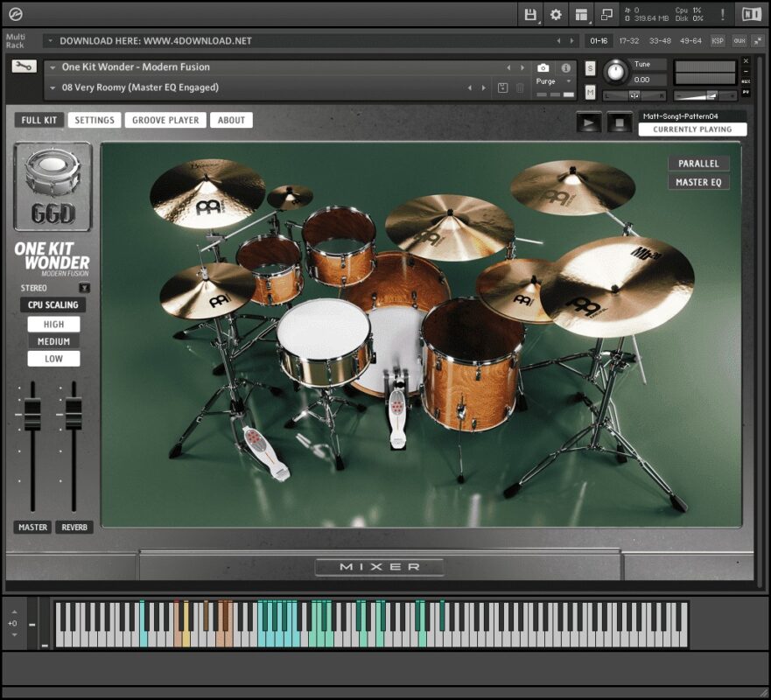Click the snapshot camera icon

[543, 68]
